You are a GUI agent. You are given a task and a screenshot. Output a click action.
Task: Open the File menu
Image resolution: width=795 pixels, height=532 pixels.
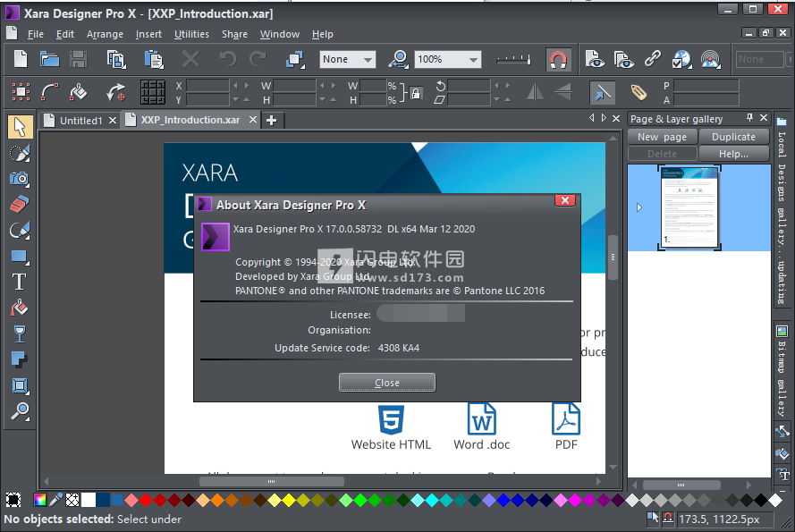click(36, 34)
